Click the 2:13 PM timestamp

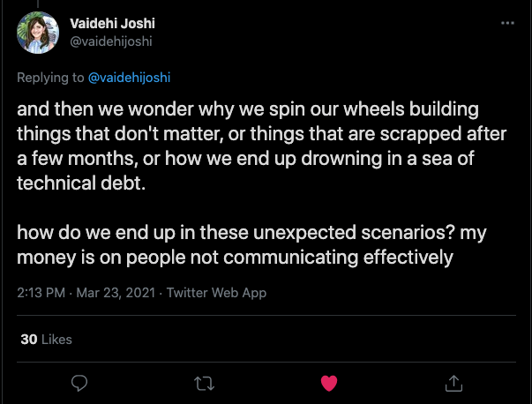[41, 292]
